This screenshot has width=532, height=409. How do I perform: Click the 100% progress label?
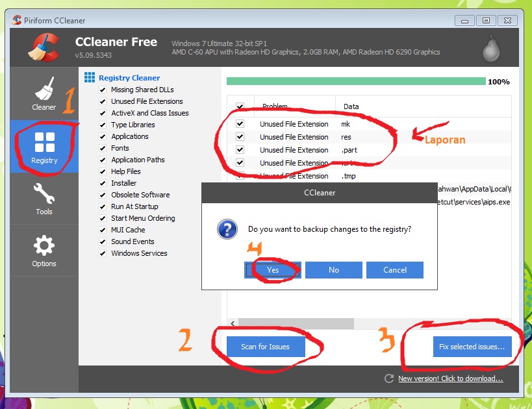[499, 82]
